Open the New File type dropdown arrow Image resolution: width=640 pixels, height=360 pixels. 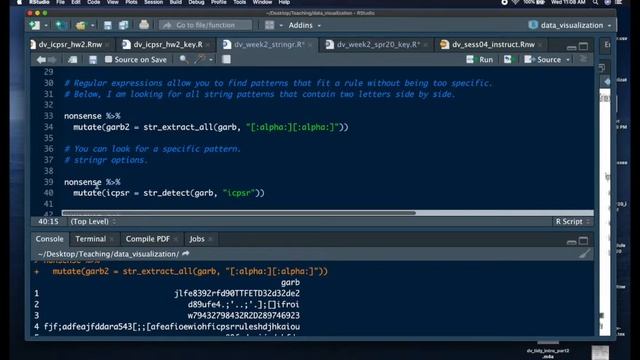click(x=46, y=25)
